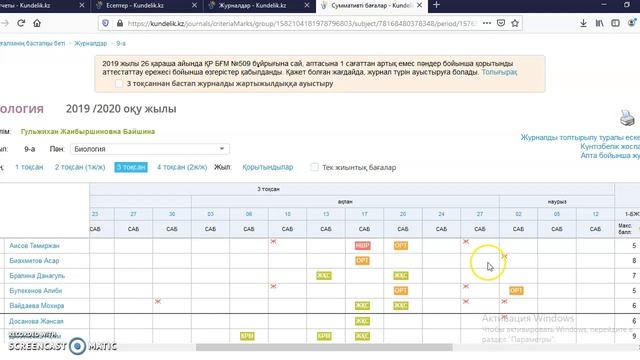Open the tracking protection shield icon
This screenshot has height=360, width=640.
(105, 23)
